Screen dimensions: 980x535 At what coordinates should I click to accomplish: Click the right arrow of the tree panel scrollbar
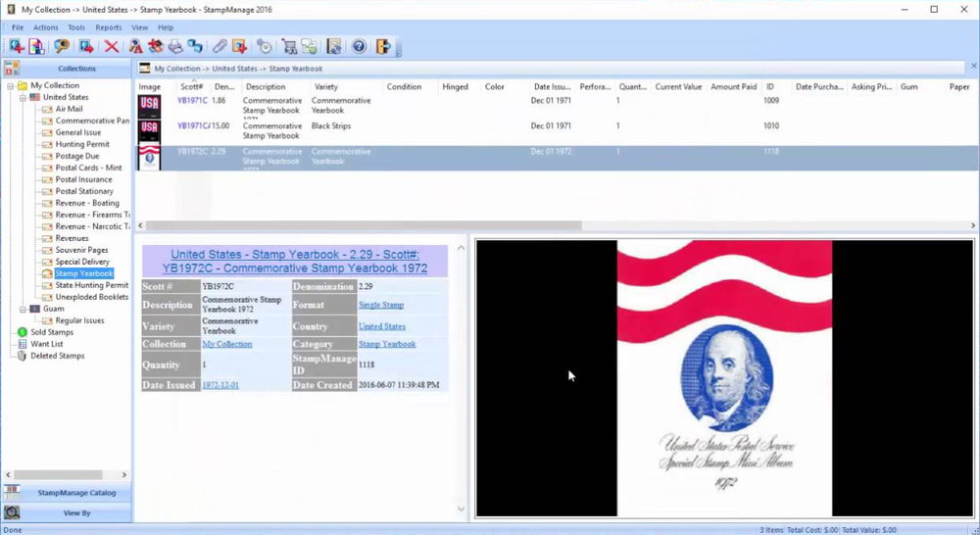124,475
